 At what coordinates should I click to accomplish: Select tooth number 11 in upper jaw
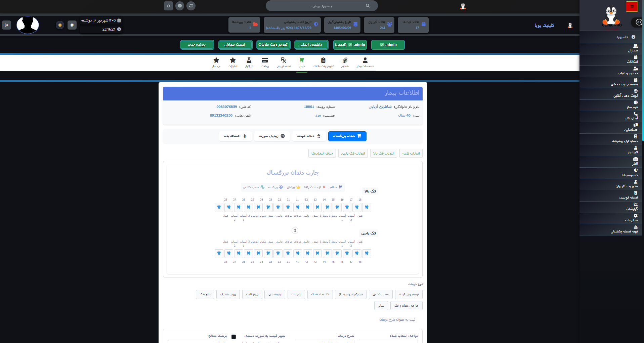pyautogui.click(x=298, y=207)
